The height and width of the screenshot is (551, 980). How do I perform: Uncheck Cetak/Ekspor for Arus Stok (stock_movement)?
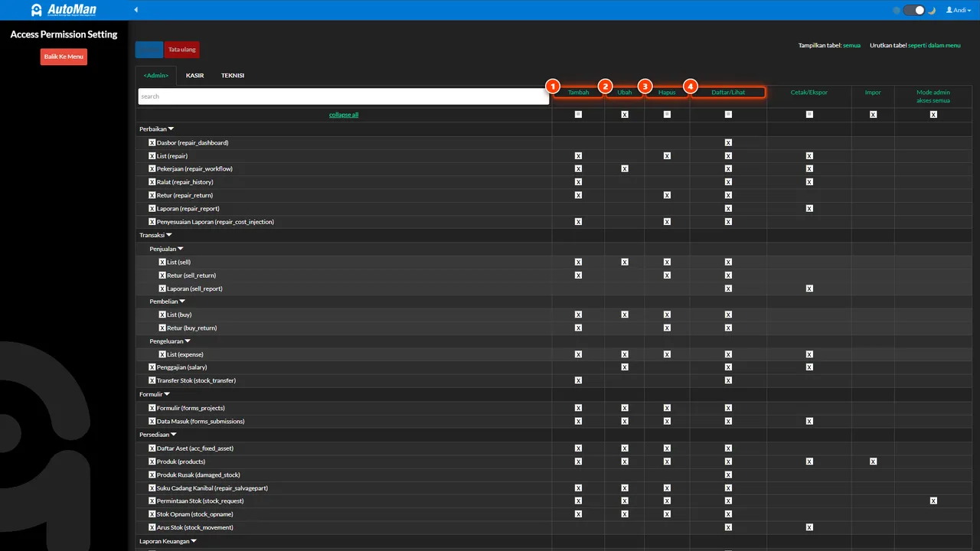coord(809,527)
